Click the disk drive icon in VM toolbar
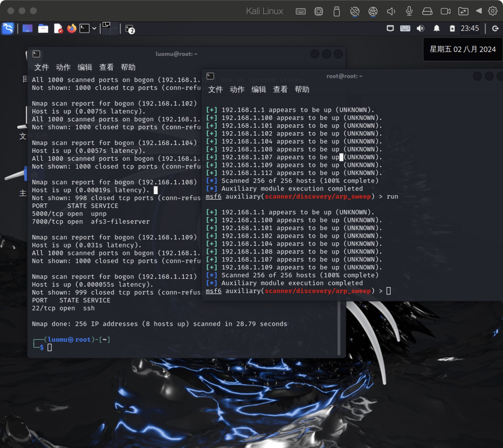Image resolution: width=503 pixels, height=448 pixels. [x=427, y=11]
